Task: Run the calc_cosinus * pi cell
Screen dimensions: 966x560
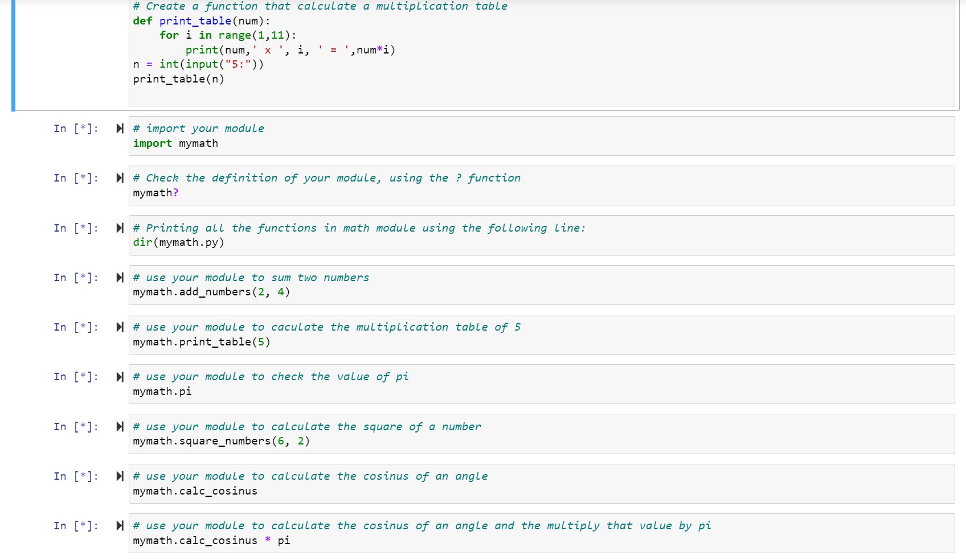Action: (120, 526)
